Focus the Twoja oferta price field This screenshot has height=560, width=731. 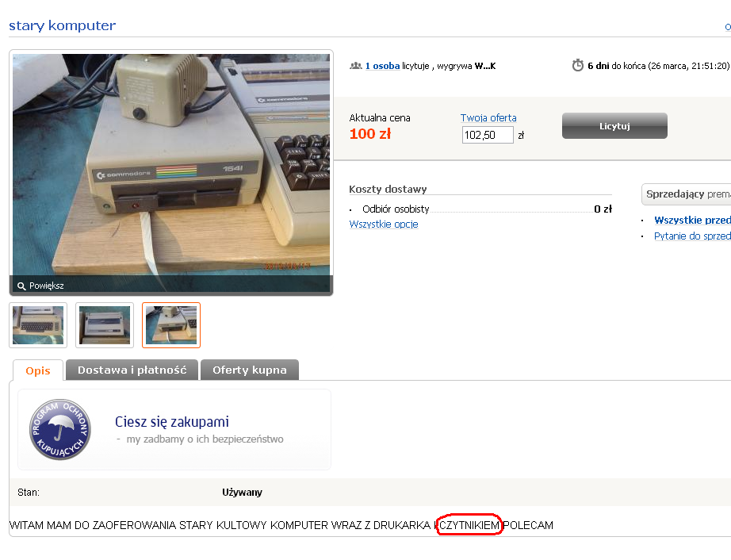488,135
